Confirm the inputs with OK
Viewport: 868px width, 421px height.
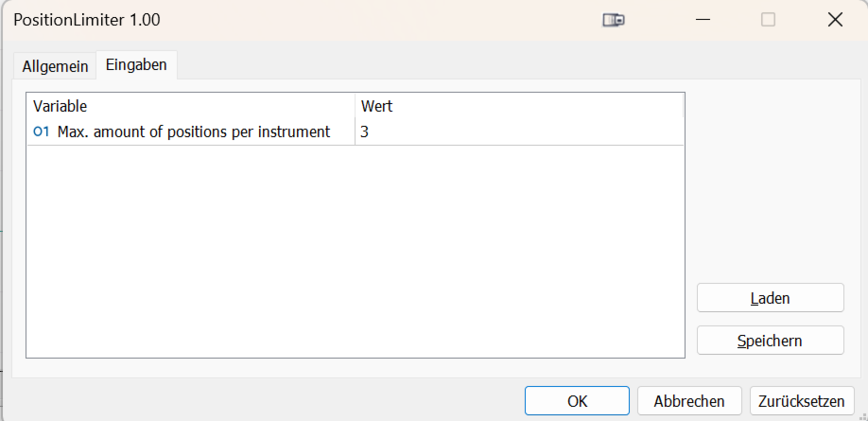pyautogui.click(x=577, y=401)
